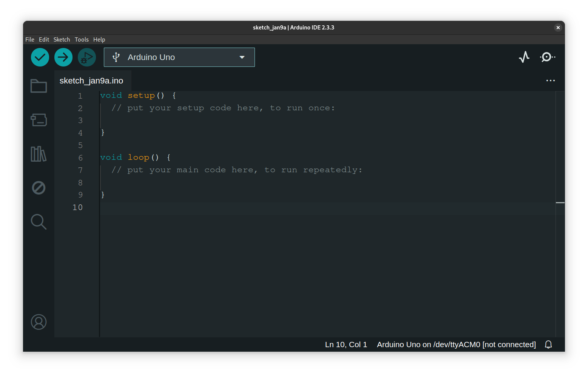Image resolution: width=588 pixels, height=377 pixels.
Task: Upload the sketch using the arrow icon
Action: point(63,57)
